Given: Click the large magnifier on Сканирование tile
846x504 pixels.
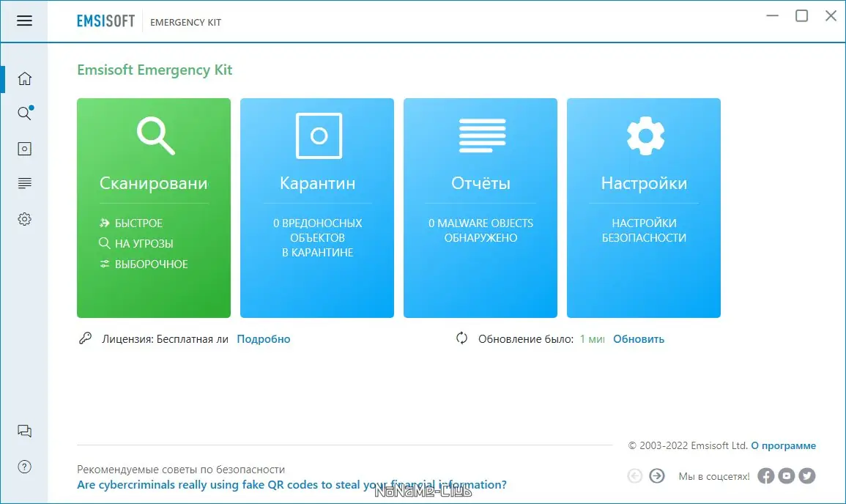Looking at the screenshot, I should pyautogui.click(x=155, y=136).
